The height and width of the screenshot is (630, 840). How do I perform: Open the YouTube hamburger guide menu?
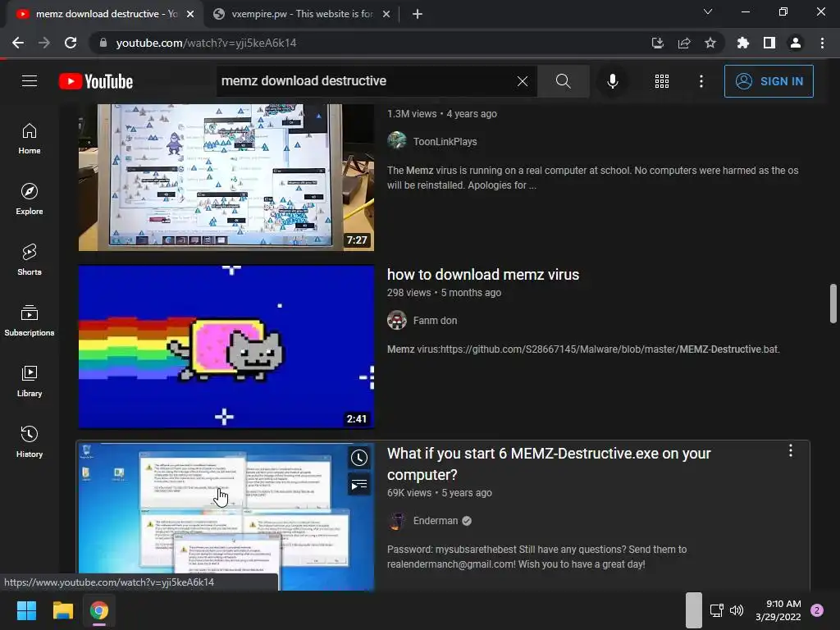click(30, 81)
